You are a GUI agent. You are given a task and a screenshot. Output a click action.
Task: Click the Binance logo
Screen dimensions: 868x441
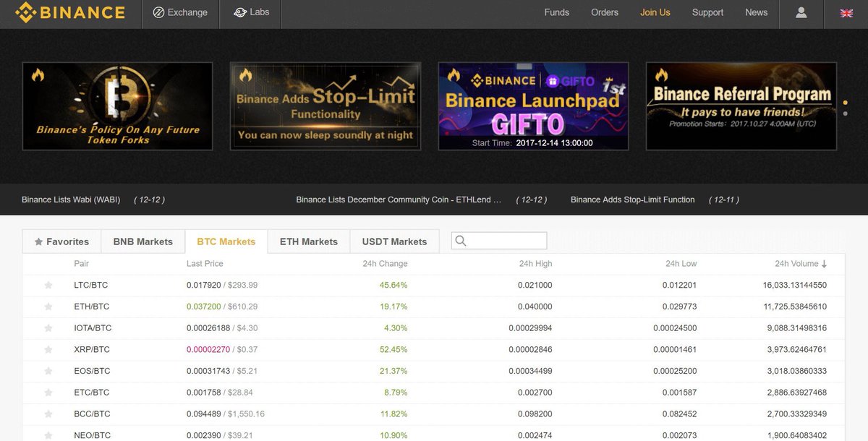pos(70,12)
